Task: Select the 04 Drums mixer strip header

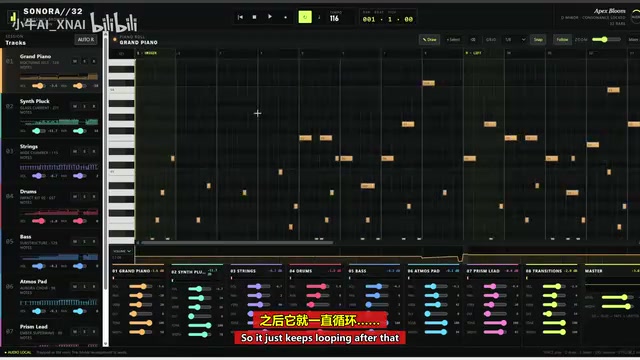Action: pyautogui.click(x=315, y=271)
